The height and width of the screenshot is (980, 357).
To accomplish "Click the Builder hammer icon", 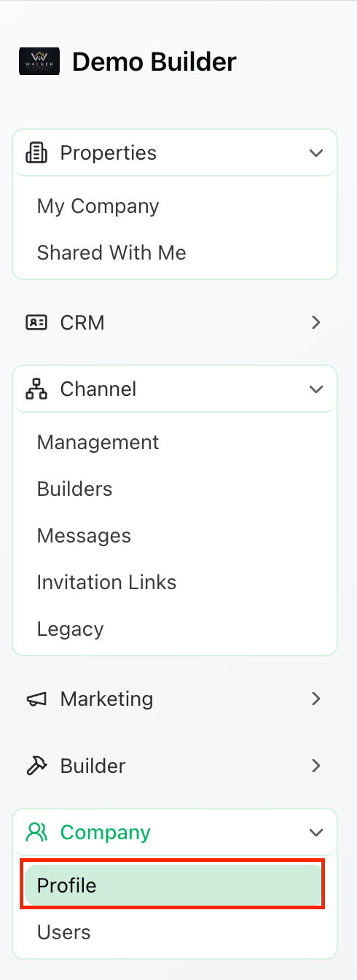I will (x=36, y=766).
